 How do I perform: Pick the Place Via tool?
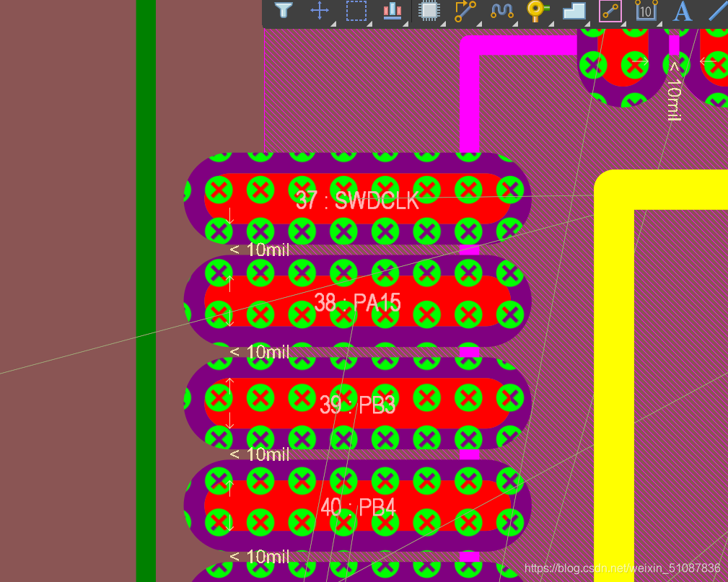538,10
